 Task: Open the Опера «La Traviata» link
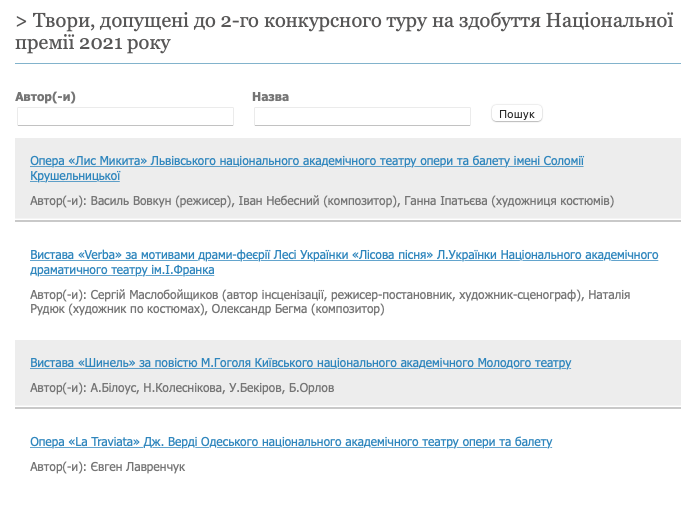coord(291,442)
